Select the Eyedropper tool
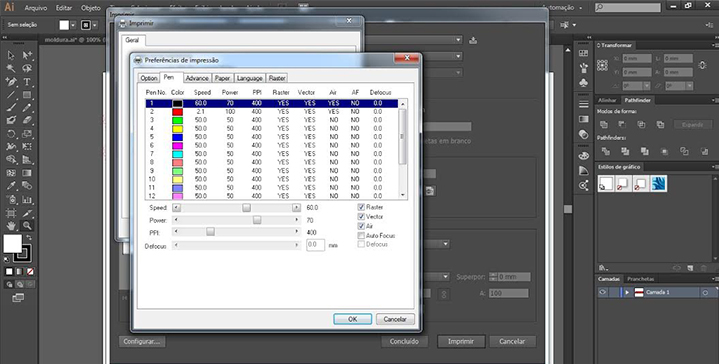Image resolution: width=719 pixels, height=364 pixels. pos(11,186)
